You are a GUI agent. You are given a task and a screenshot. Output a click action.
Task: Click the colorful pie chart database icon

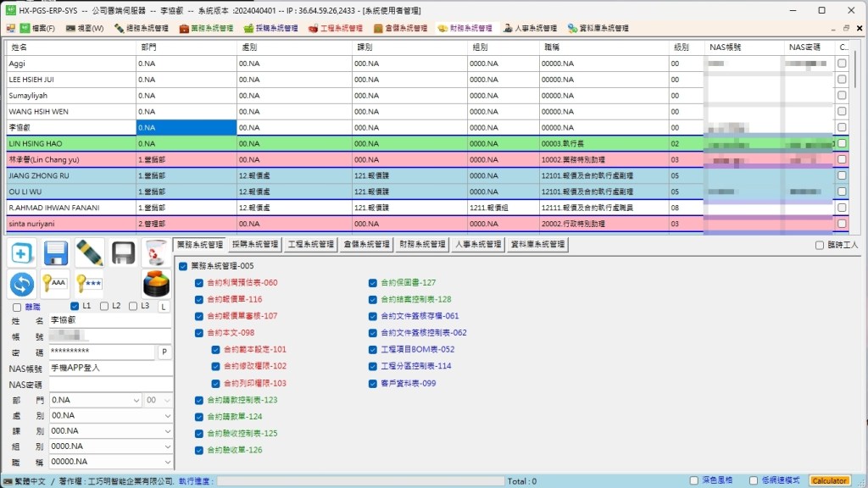[x=156, y=285]
